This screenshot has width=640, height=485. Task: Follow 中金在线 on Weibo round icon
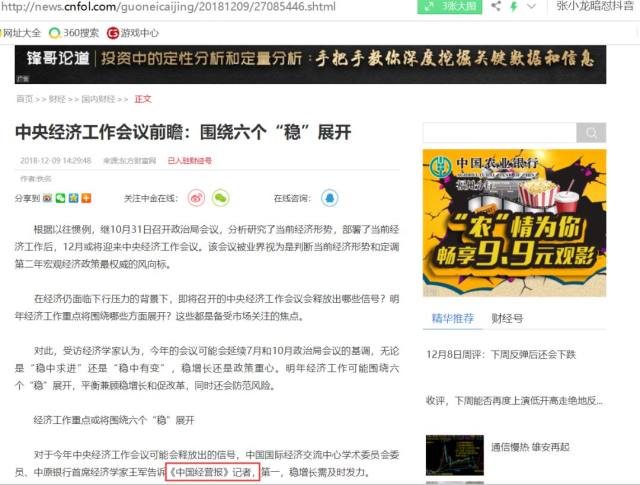click(196, 198)
